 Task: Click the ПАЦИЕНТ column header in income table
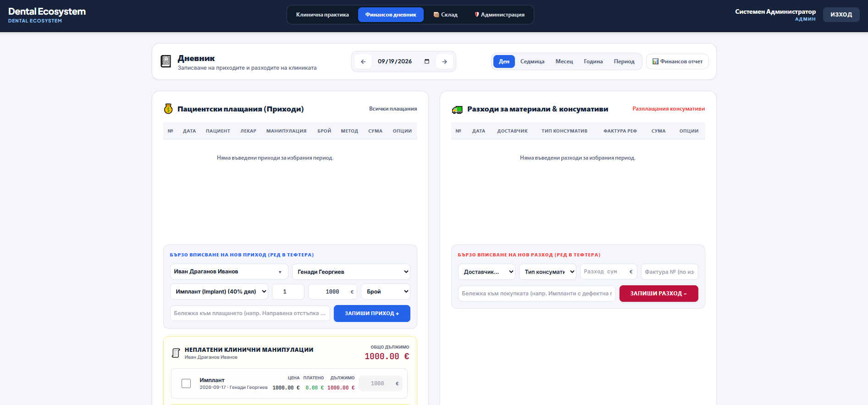tap(218, 131)
